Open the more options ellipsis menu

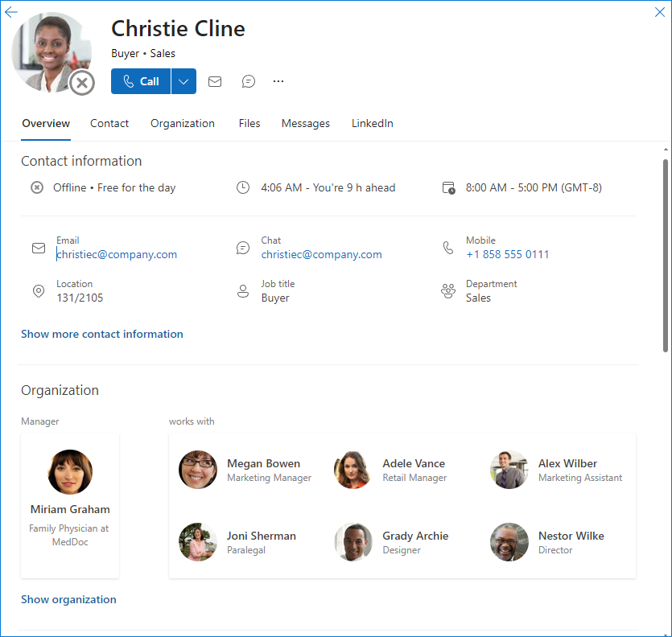278,81
